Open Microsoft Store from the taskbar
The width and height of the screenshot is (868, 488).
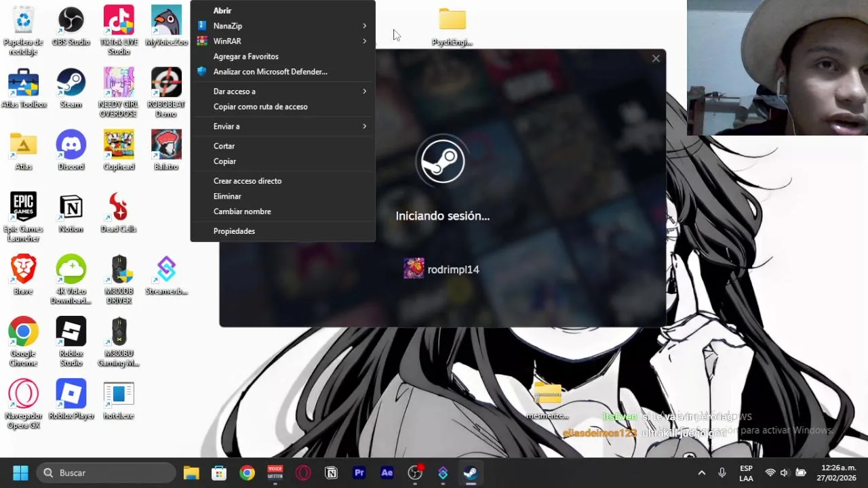coord(219,472)
